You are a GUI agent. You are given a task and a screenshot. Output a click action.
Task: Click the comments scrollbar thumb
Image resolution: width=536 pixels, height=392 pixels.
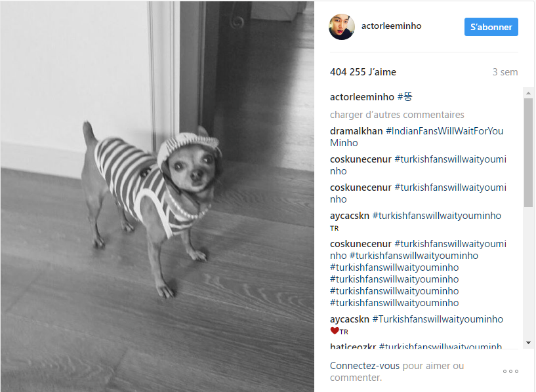[x=528, y=153]
